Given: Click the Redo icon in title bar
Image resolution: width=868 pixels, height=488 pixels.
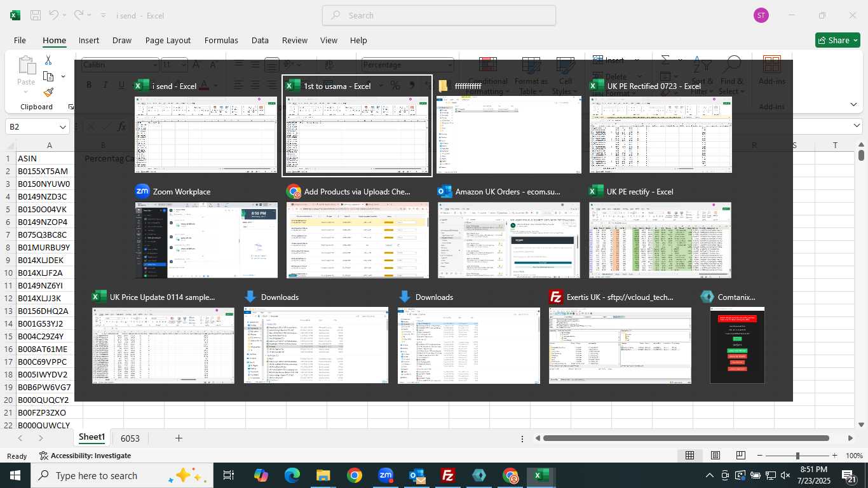Looking at the screenshot, I should click(x=79, y=15).
